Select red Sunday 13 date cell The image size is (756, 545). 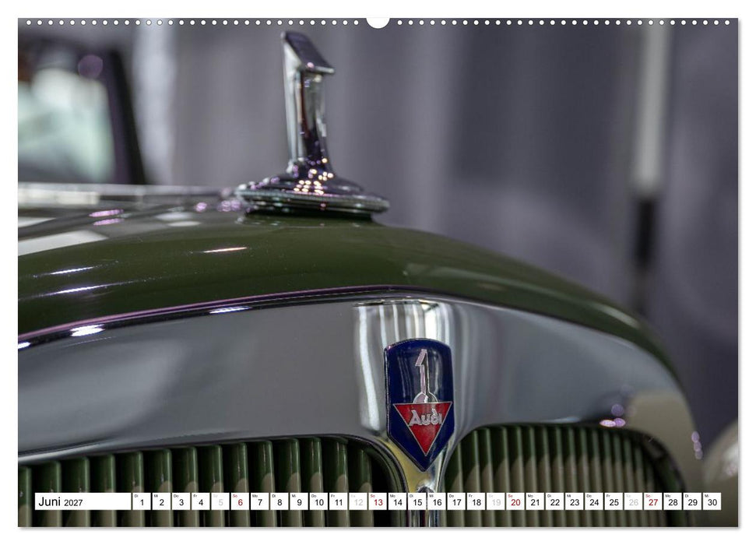pyautogui.click(x=378, y=501)
